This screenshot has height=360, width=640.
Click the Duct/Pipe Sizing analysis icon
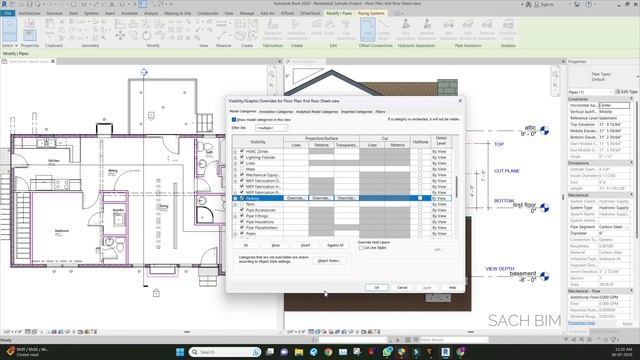508,29
